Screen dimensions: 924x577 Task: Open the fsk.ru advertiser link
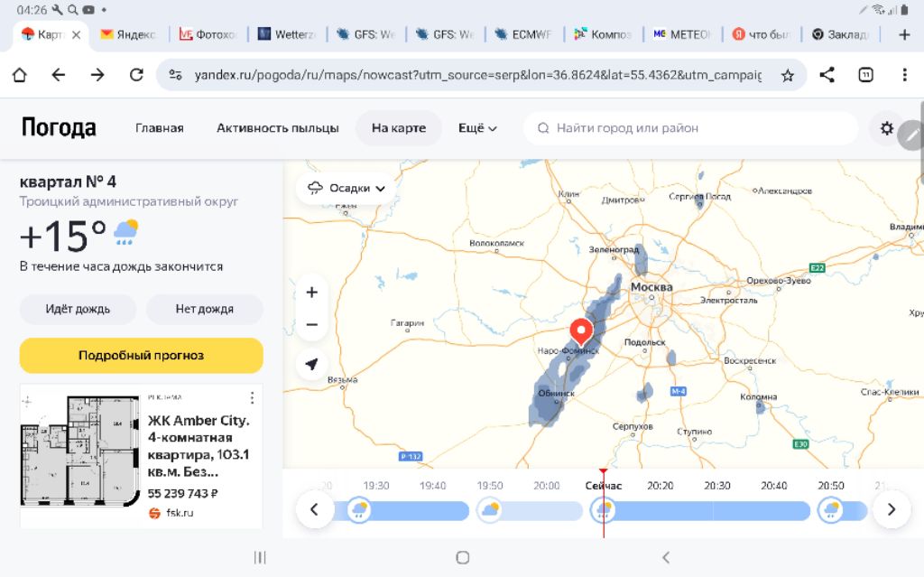pos(179,513)
